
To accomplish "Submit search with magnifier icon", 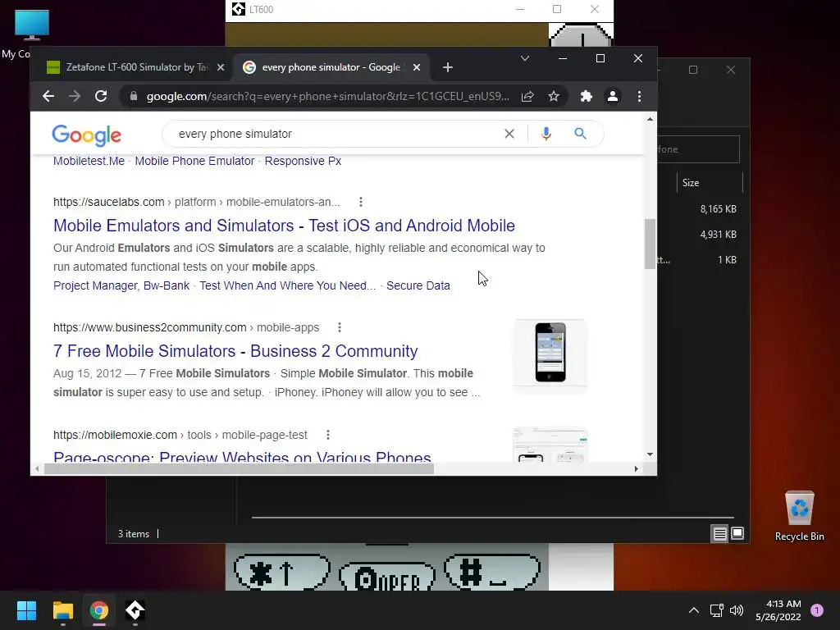I will point(580,134).
